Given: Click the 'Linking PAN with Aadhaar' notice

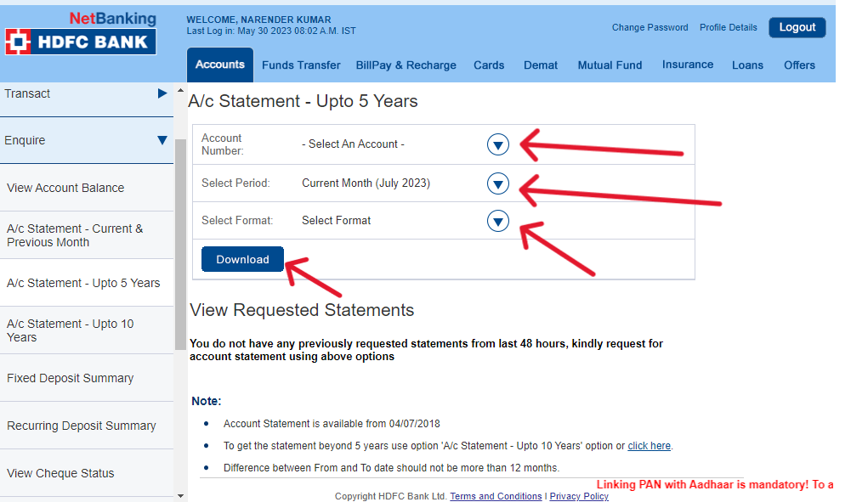Looking at the screenshot, I should pos(715,485).
